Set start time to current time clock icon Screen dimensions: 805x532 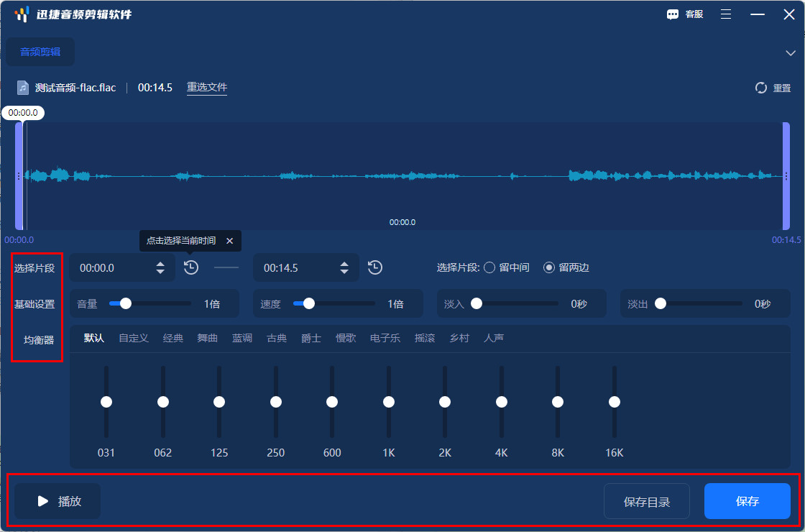click(x=191, y=267)
